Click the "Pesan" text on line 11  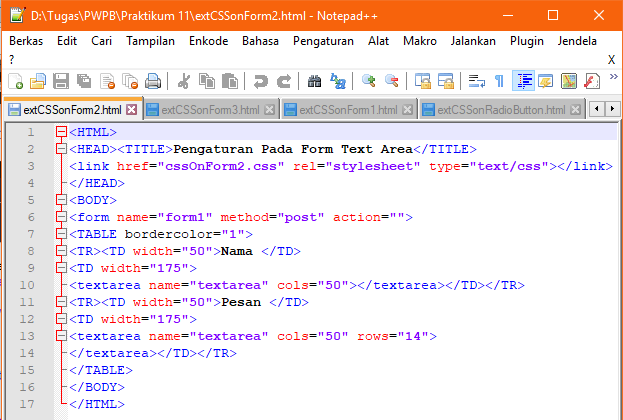[x=241, y=302]
